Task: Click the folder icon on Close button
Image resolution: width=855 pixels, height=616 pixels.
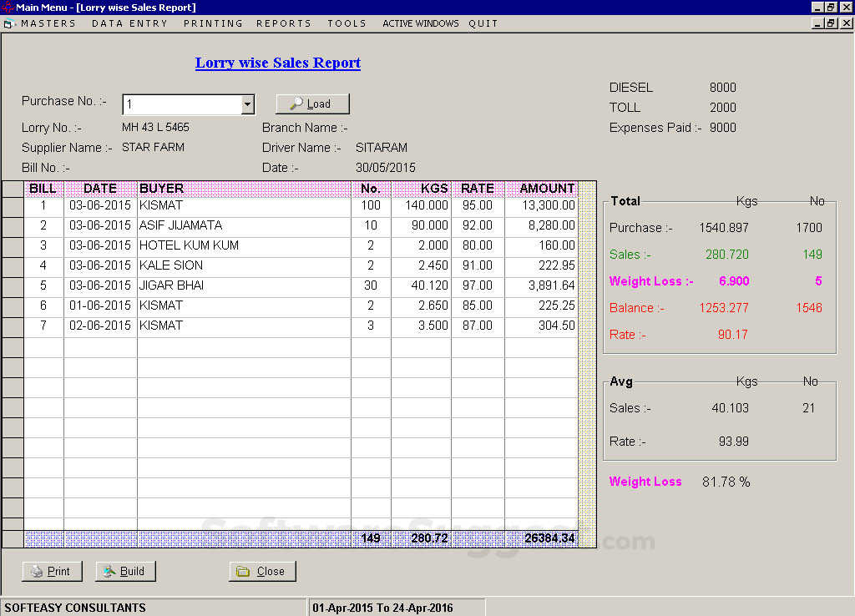Action: pos(243,572)
